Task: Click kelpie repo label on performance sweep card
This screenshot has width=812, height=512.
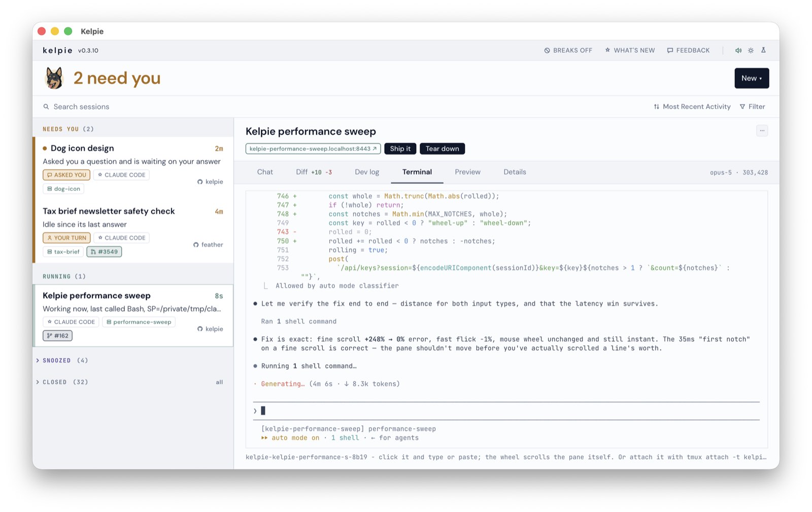Action: 210,329
